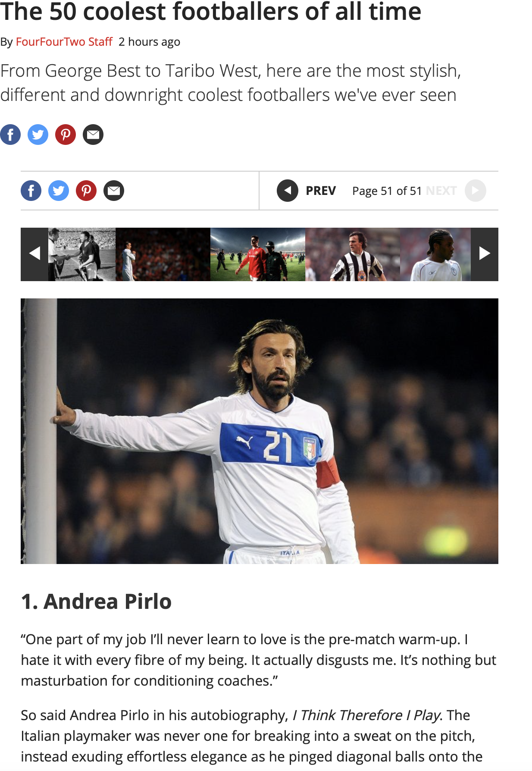Click Pinterest icon in gallery share bar
The height and width of the screenshot is (771, 532).
click(86, 191)
